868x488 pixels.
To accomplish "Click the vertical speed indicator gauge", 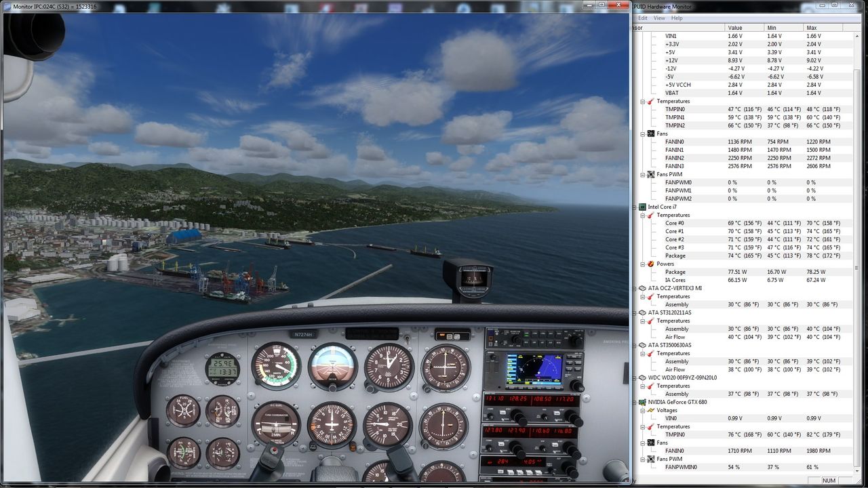I will pyautogui.click(x=387, y=425).
